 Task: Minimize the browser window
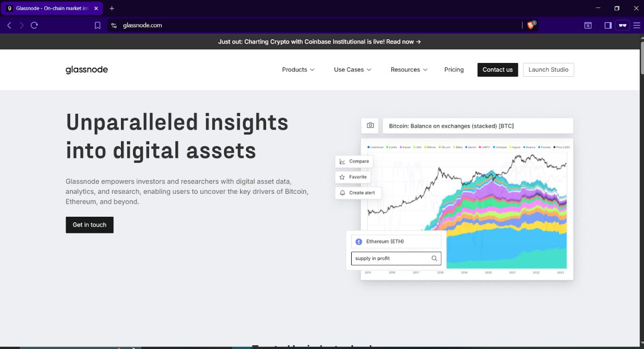coord(598,8)
